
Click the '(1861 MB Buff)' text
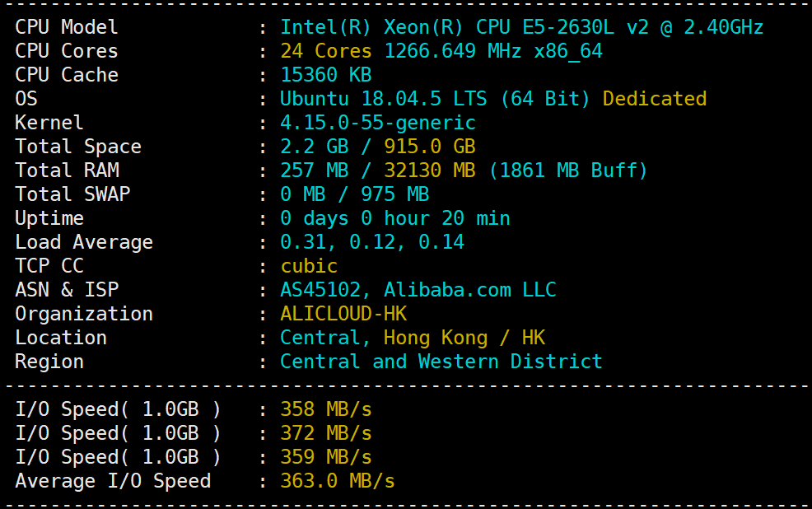(x=568, y=170)
